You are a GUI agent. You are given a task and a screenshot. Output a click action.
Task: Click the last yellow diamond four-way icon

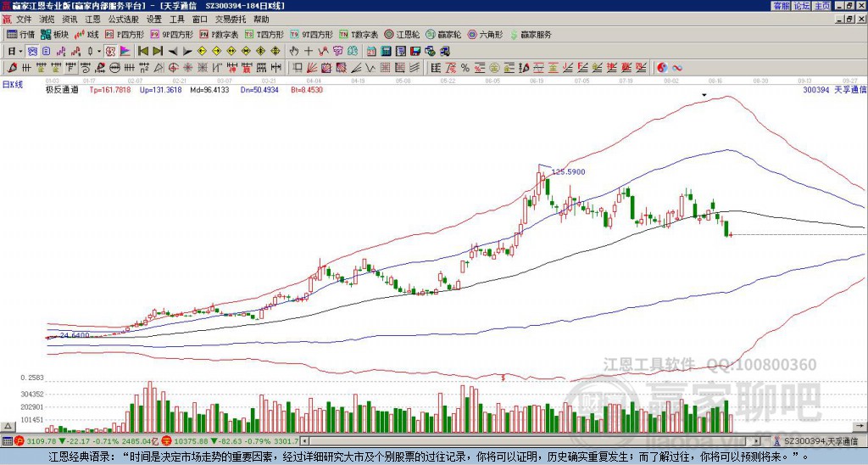coord(275,52)
